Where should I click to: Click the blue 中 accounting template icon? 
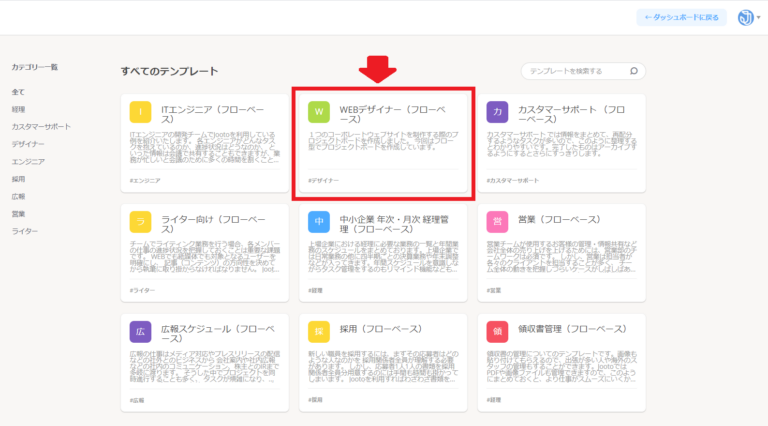point(318,221)
